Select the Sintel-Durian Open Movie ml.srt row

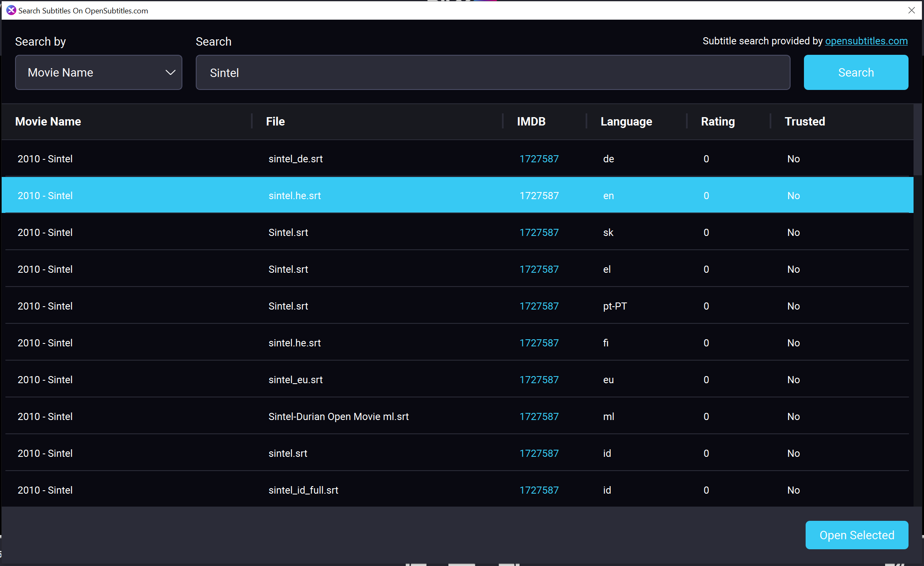pos(338,417)
